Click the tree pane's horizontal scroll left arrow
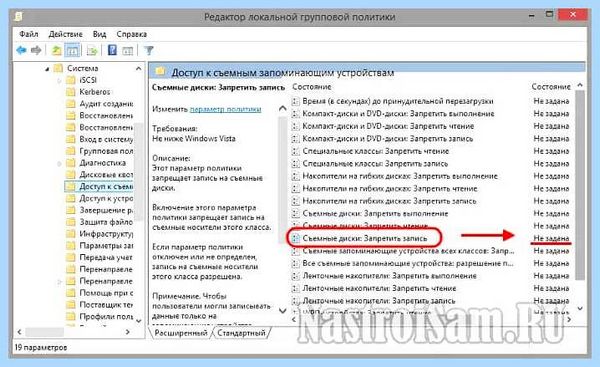Image resolution: width=600 pixels, height=367 pixels. (x=20, y=333)
